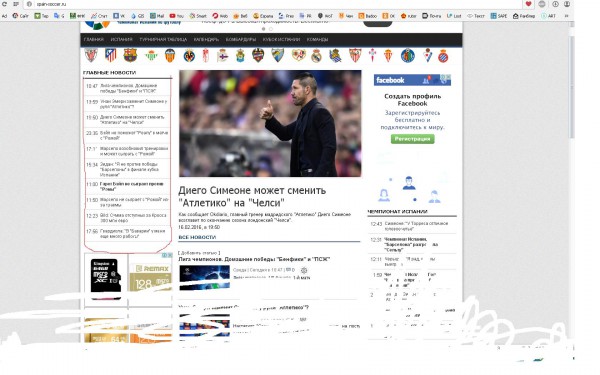Open the Real Madrid crest icon
The image size is (600, 375).
(316, 56)
